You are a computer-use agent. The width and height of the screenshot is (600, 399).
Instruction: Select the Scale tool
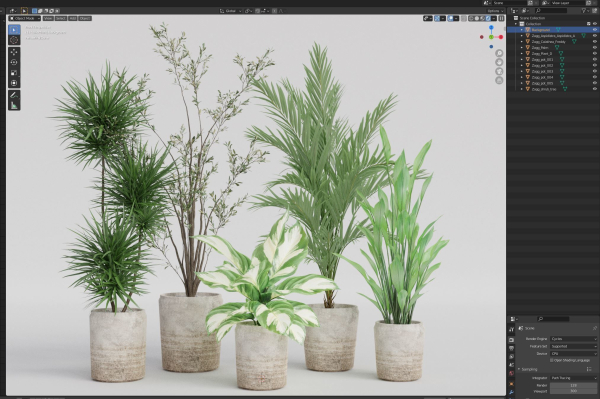click(14, 73)
